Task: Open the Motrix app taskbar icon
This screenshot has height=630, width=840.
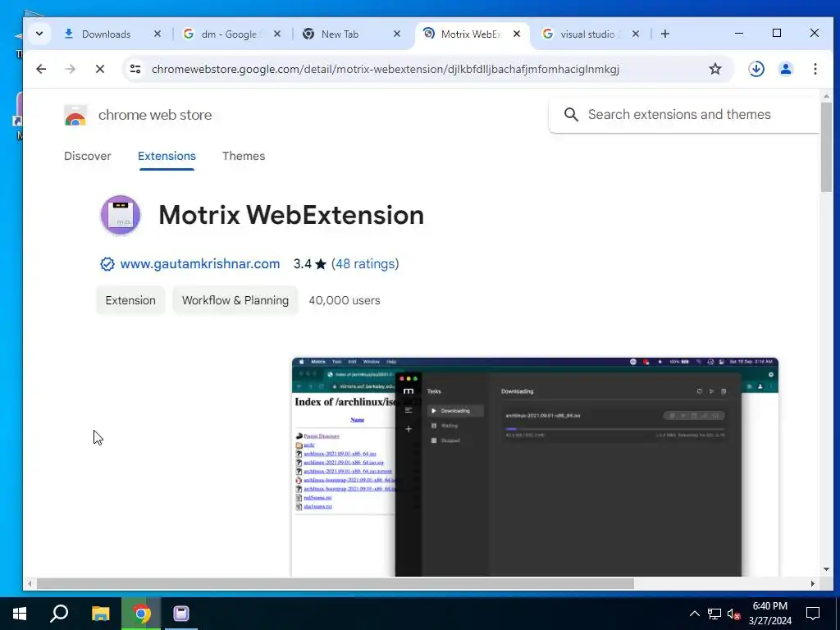Action: 181,614
